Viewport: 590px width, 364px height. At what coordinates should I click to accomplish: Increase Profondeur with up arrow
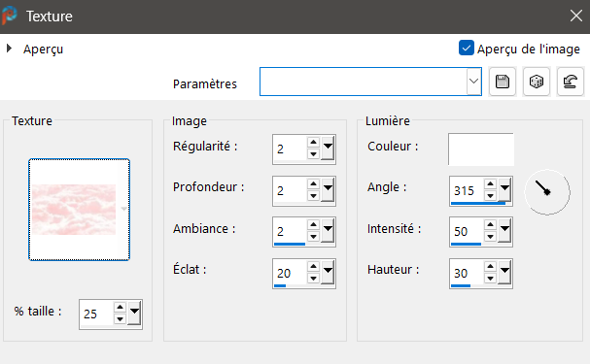(x=313, y=184)
